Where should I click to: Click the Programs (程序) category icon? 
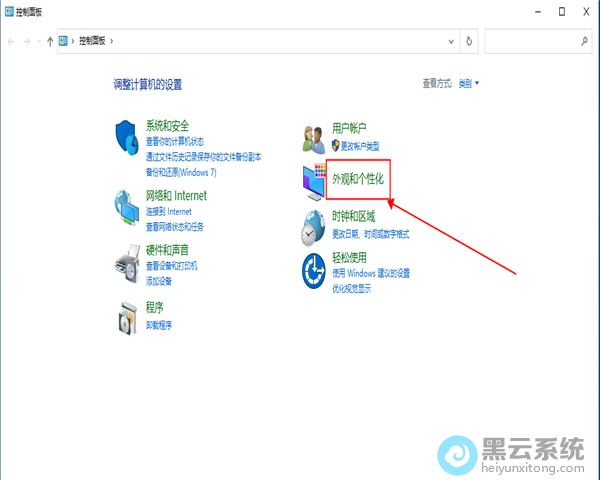127,316
